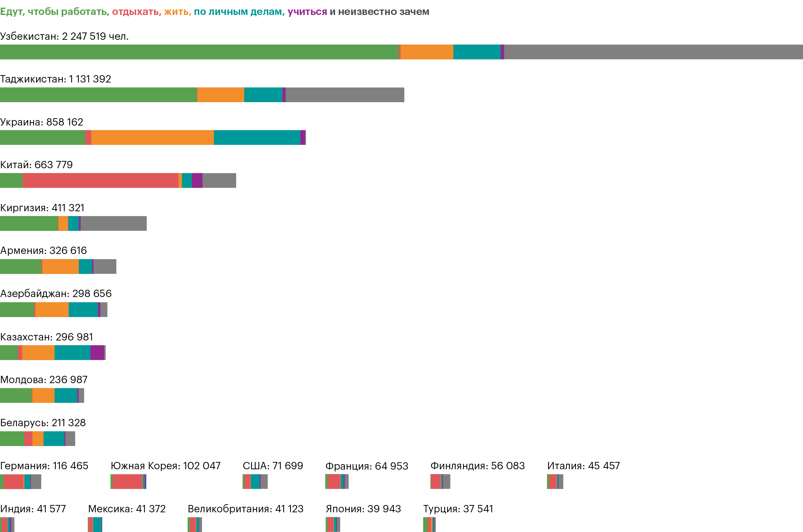Viewport: 803px width, 532px height.
Task: Select teal segment of Uzbekistan bar
Action: 477,52
